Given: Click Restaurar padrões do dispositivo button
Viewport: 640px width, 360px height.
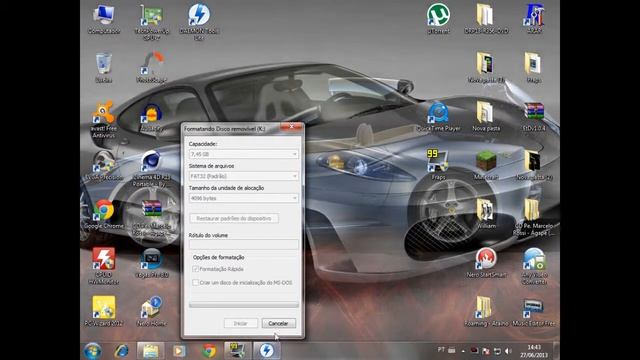Looking at the screenshot, I should pos(234,218).
